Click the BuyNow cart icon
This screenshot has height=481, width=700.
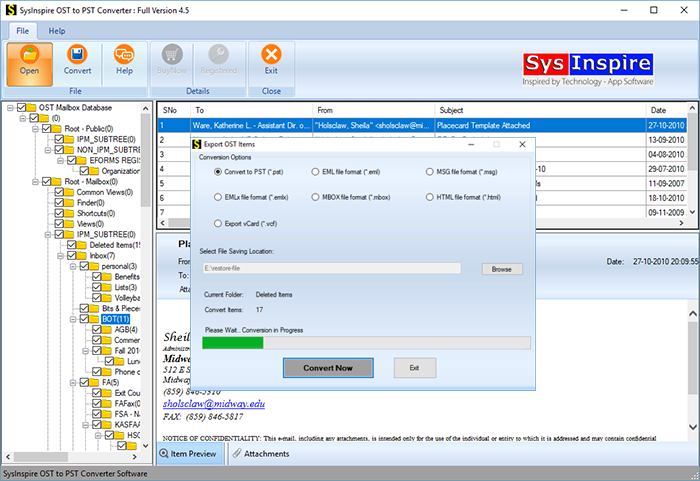click(172, 54)
